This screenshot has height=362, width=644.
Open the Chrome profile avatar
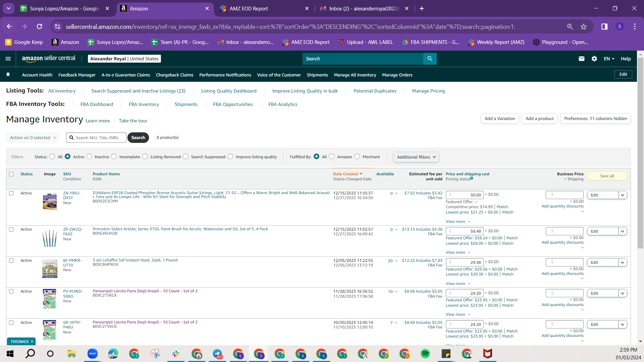pos(620,26)
